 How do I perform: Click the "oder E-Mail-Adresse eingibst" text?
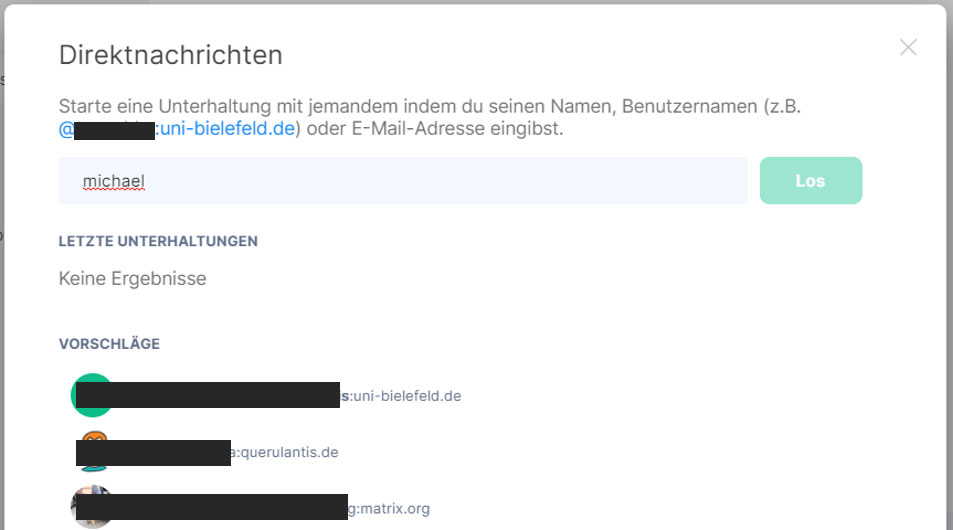[435, 129]
